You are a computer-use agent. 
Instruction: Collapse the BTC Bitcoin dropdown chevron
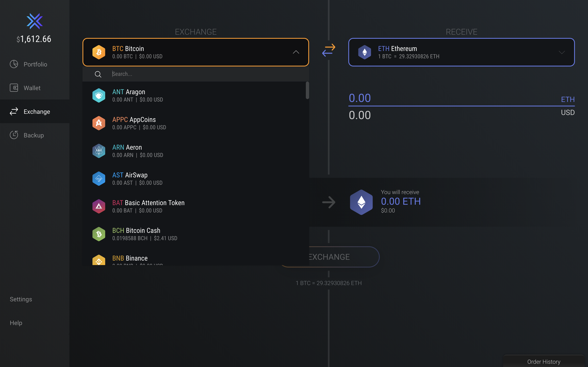point(296,52)
